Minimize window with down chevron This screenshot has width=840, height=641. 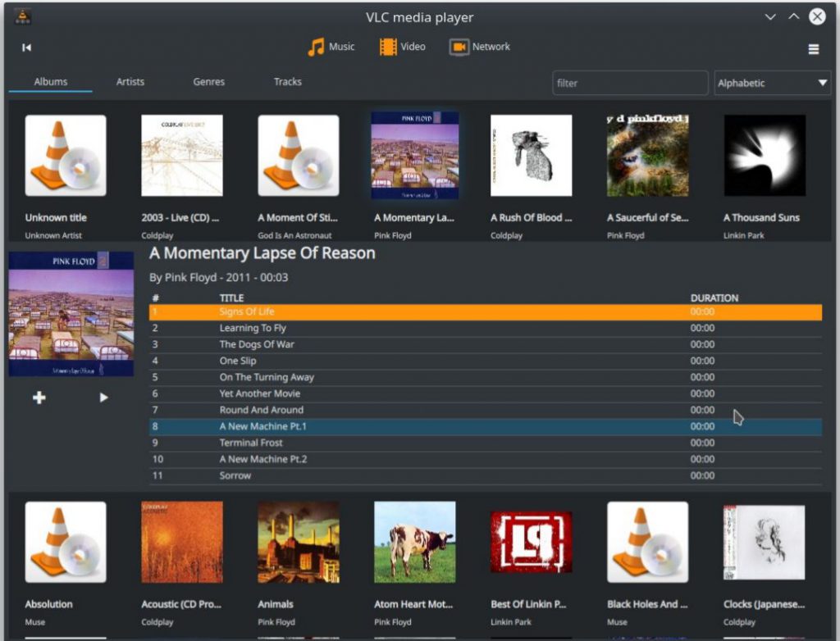(770, 16)
